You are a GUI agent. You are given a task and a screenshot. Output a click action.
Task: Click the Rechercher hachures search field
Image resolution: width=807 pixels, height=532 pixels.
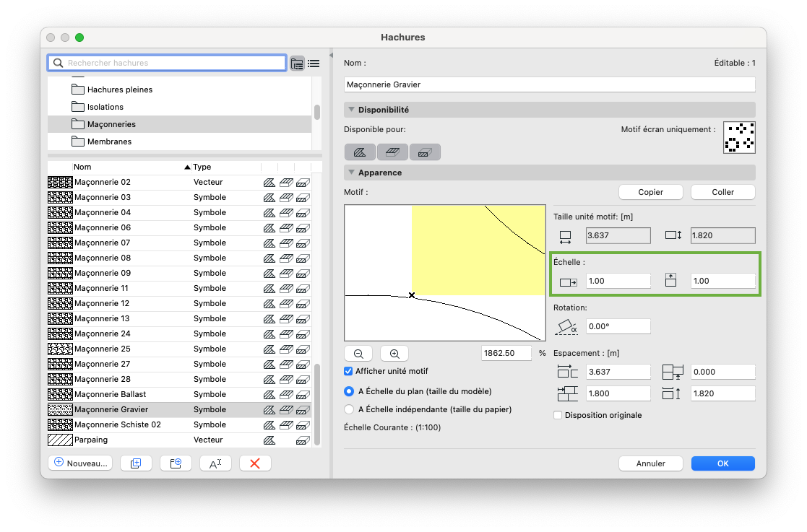click(x=168, y=63)
